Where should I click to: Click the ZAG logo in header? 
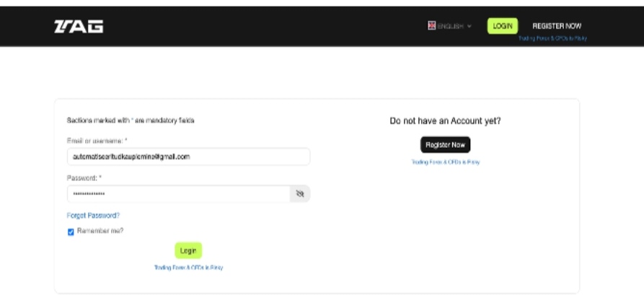[x=79, y=26]
